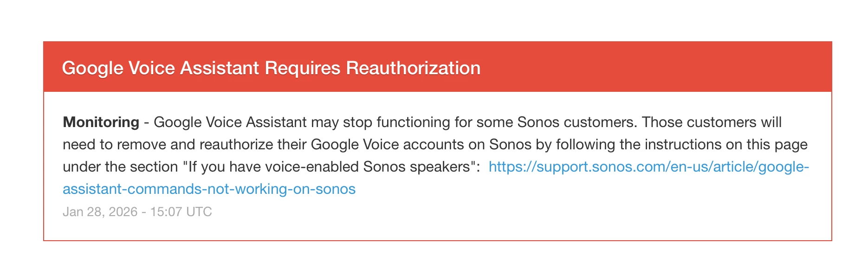
Task: Click the empty right side of the red header
Action: [673, 67]
